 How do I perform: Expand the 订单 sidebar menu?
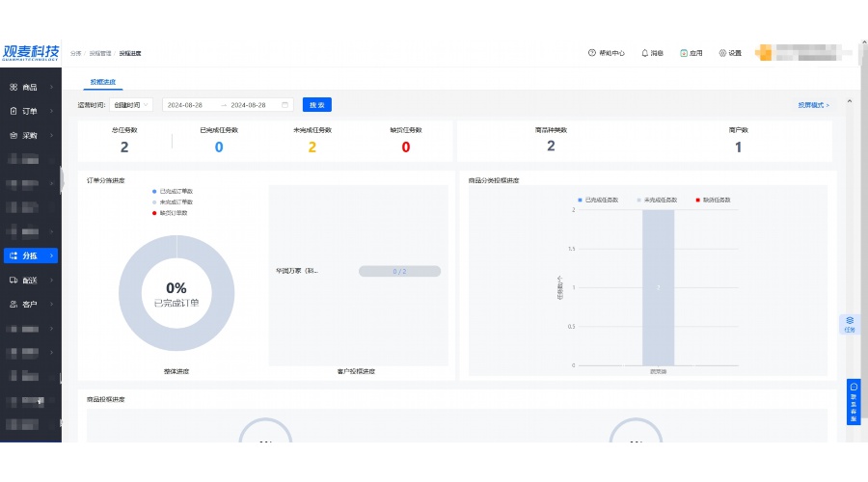[30, 111]
